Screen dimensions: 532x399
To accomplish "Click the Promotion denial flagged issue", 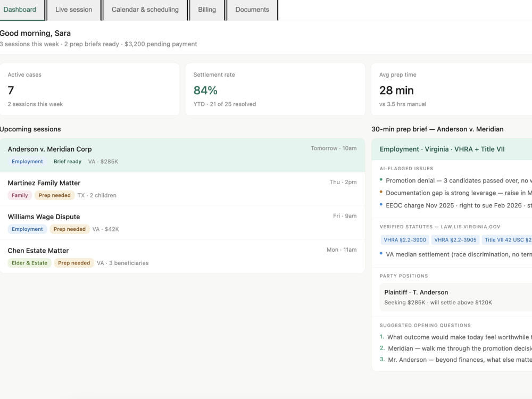I will point(456,180).
